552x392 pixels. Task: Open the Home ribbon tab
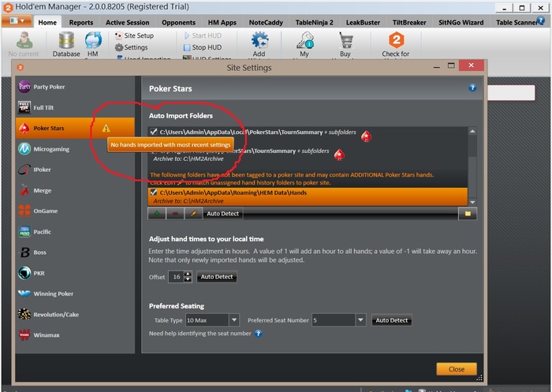point(47,22)
